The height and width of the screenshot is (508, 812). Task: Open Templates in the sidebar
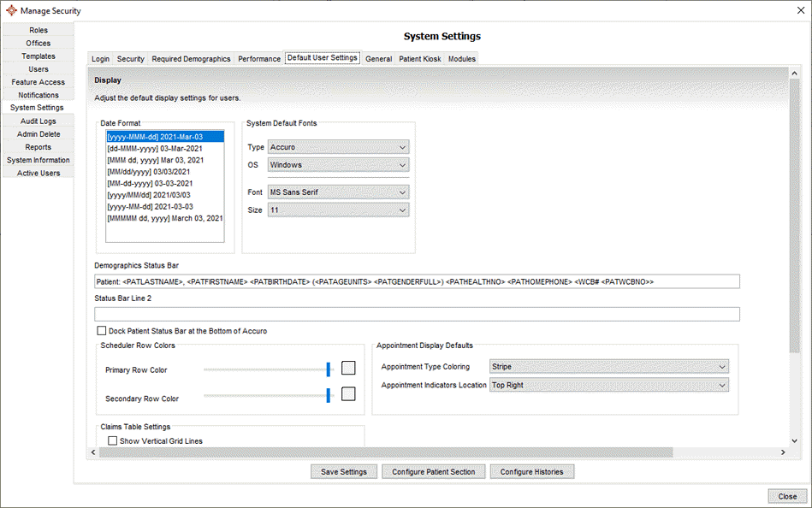(x=39, y=56)
